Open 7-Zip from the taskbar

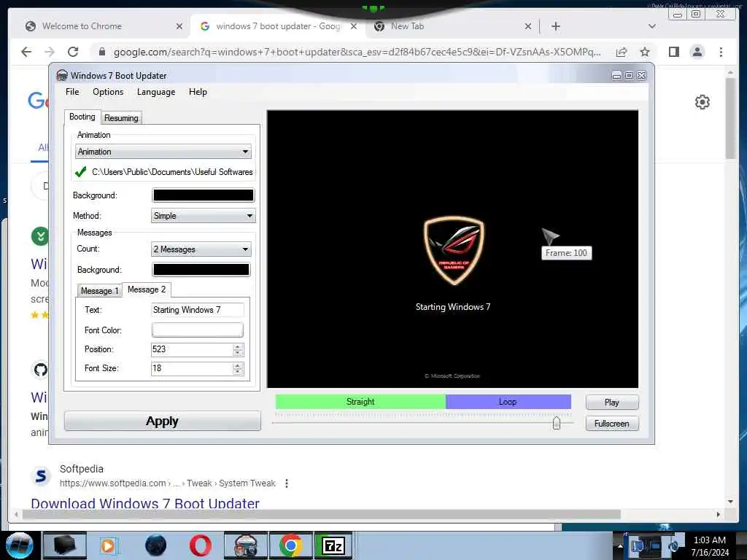333,545
